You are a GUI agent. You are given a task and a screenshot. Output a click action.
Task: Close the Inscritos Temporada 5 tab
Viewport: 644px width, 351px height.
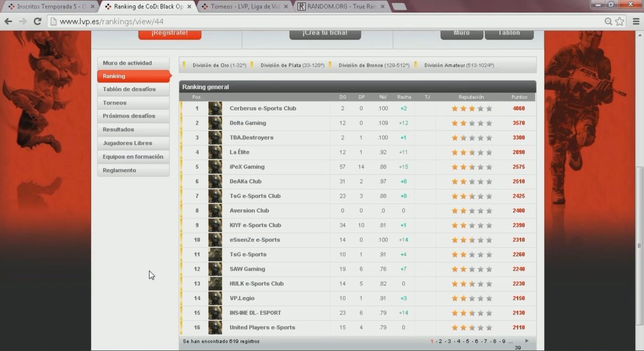[93, 6]
